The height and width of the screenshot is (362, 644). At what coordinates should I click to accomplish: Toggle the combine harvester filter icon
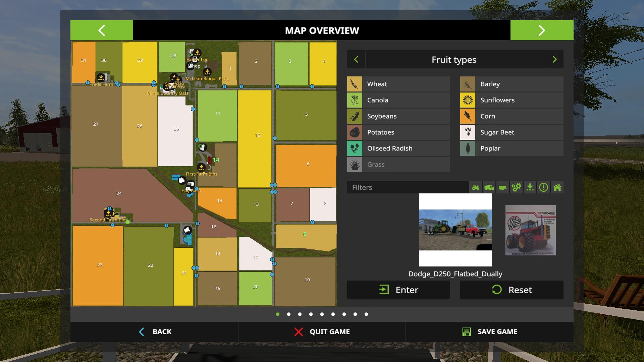pyautogui.click(x=489, y=187)
